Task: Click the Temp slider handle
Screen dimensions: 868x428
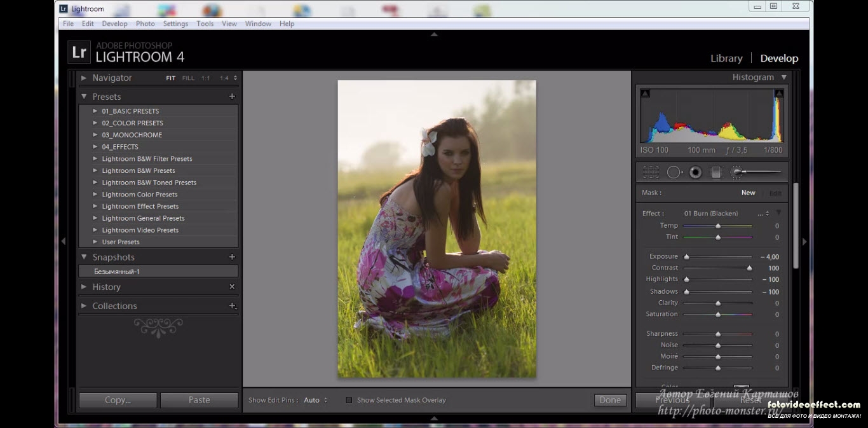Action: (x=718, y=226)
